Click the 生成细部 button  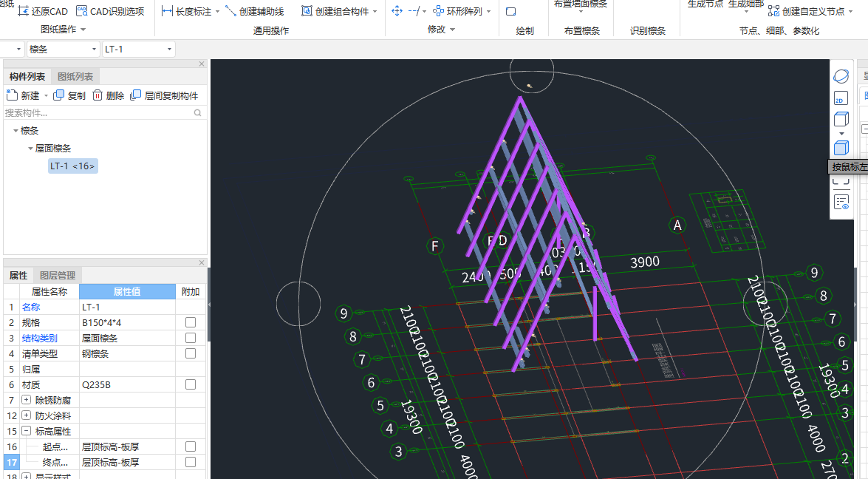pos(745,4)
